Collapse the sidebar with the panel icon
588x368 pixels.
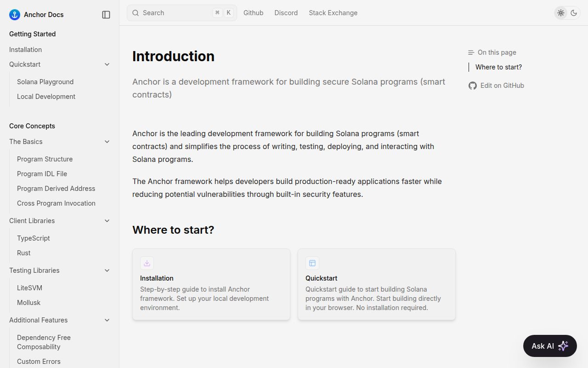tap(106, 15)
